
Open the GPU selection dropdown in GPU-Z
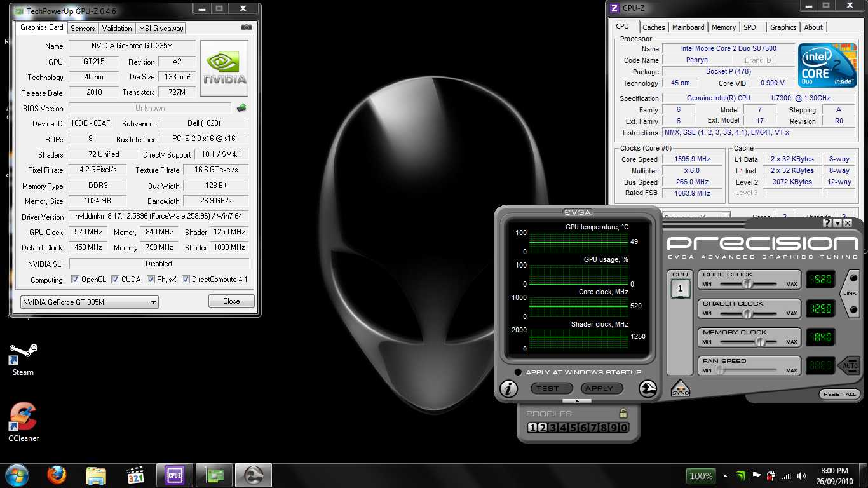click(x=90, y=302)
